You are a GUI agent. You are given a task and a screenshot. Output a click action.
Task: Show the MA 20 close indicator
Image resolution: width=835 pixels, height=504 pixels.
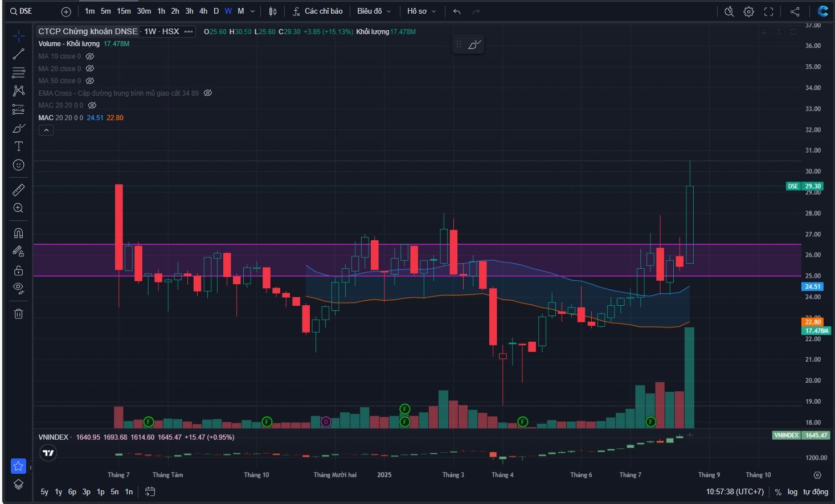(90, 68)
